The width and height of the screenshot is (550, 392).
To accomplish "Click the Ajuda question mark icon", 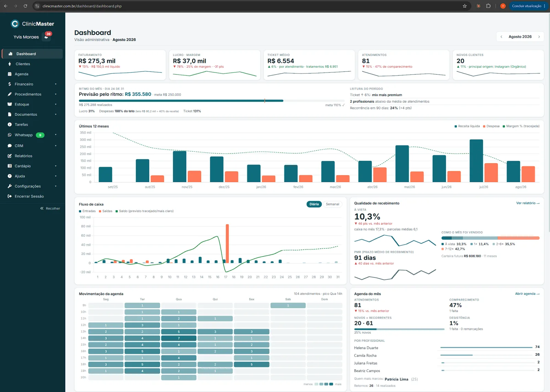I will (10, 176).
